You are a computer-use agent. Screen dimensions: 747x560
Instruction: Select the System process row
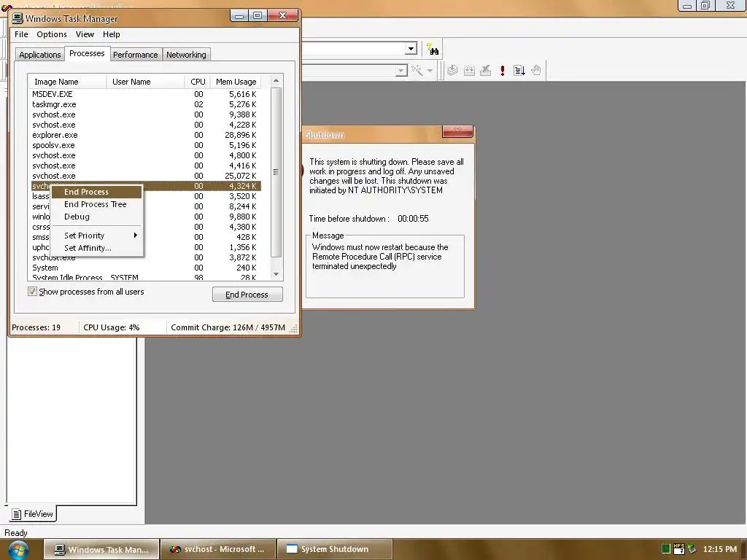point(145,268)
